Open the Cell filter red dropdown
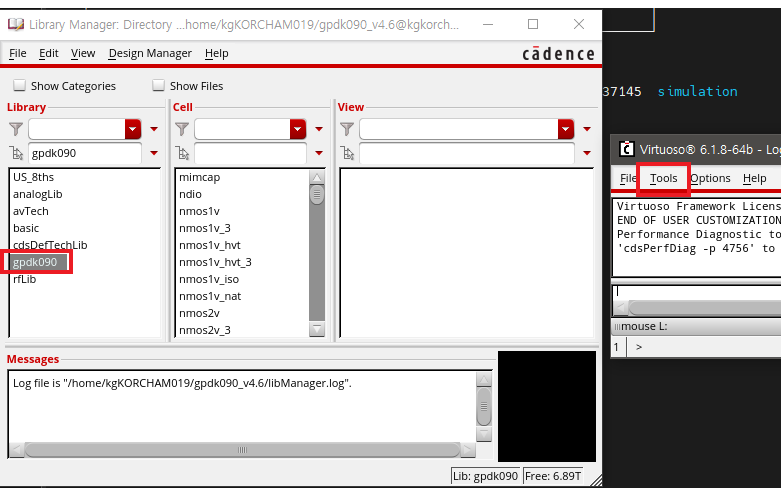The image size is (781, 499). pos(298,129)
